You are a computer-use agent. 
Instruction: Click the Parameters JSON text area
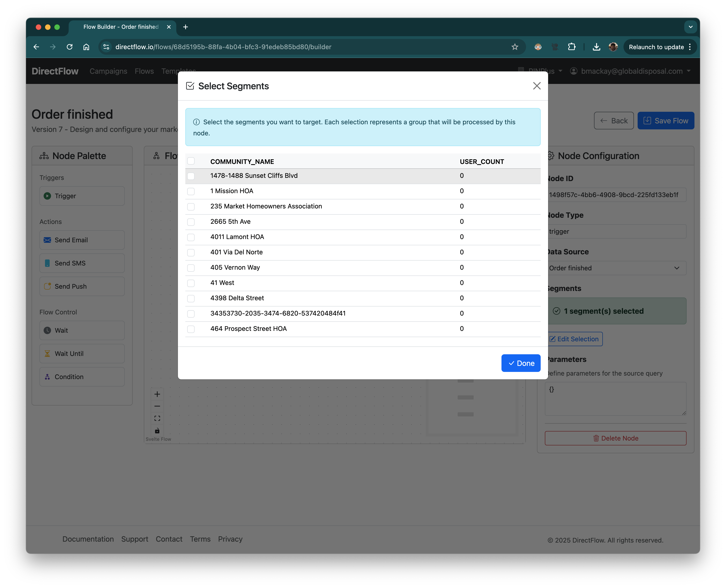[x=615, y=398]
